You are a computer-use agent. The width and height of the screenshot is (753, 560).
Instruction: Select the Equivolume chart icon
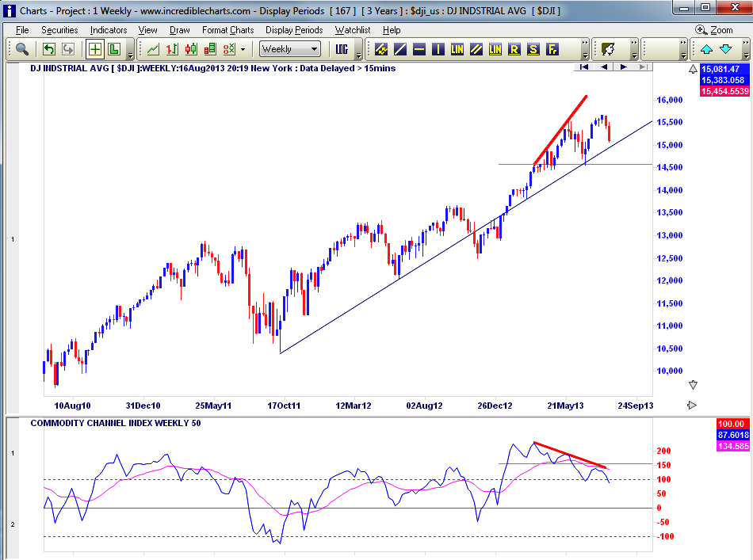(x=210, y=49)
